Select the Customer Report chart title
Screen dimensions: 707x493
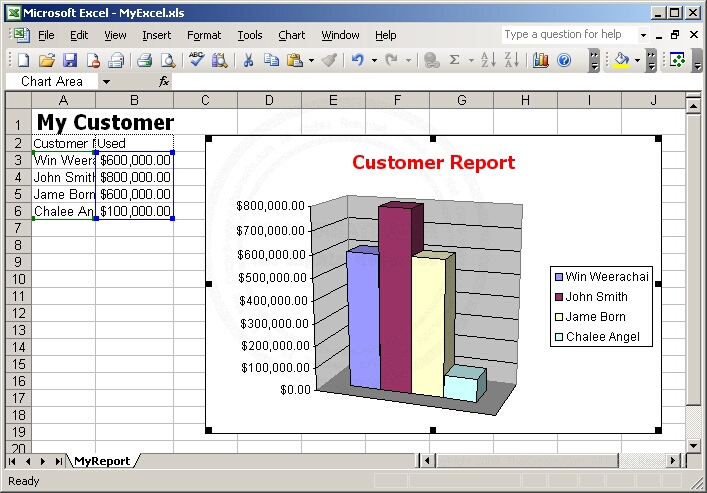click(433, 162)
